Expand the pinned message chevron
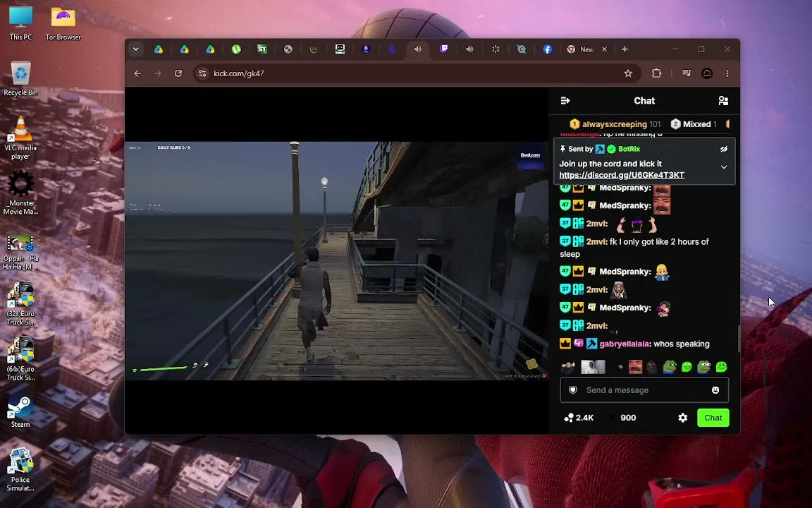812x508 pixels. tap(723, 167)
